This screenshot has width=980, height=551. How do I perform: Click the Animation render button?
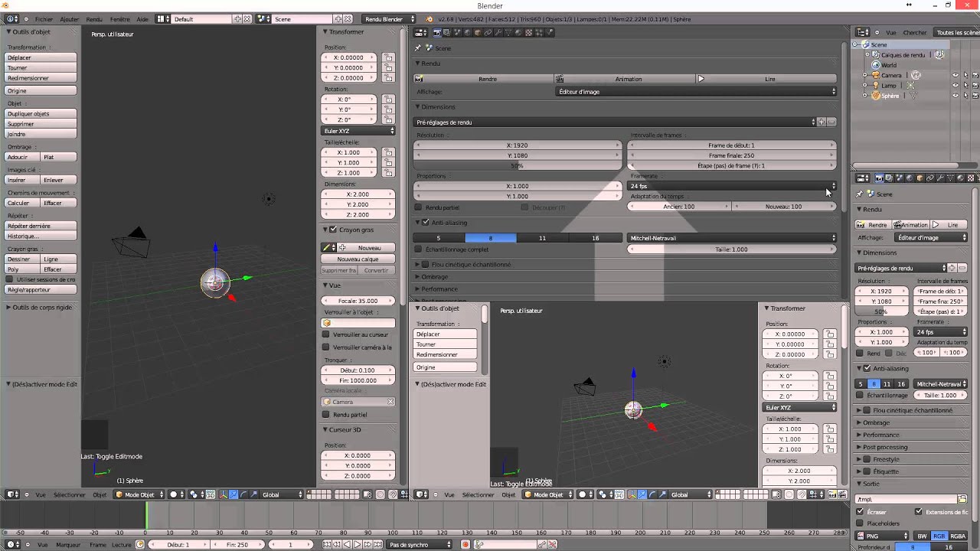[x=626, y=79]
